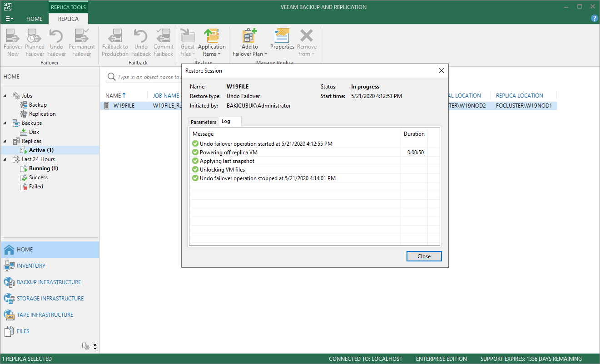Open the STORAGE INFRASTRUCTURE view
The image size is (600, 364).
[x=50, y=299]
